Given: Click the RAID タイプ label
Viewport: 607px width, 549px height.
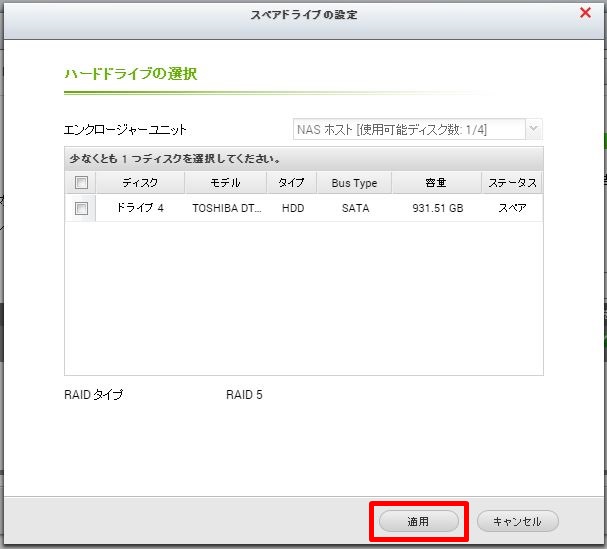Looking at the screenshot, I should (x=94, y=395).
